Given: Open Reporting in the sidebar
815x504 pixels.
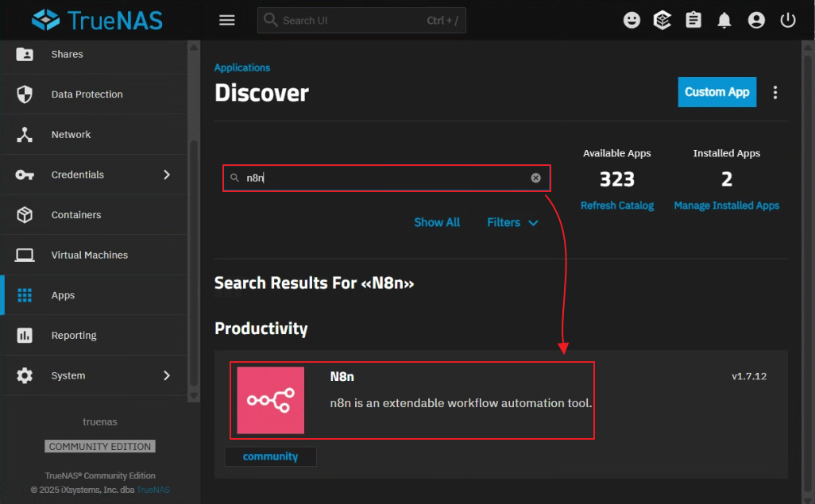Looking at the screenshot, I should 94,335.
